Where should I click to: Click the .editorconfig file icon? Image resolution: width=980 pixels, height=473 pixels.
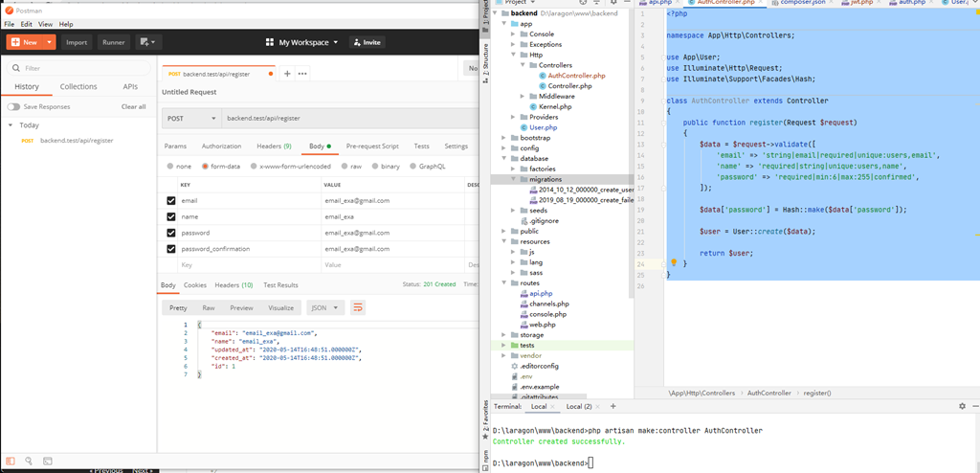pos(514,366)
